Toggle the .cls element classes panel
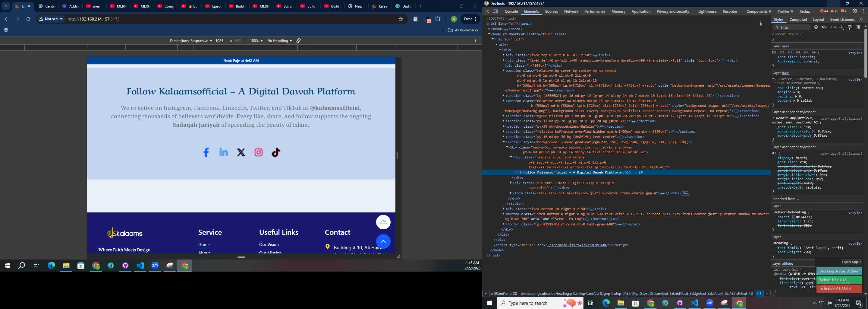The width and height of the screenshot is (868, 309). [x=833, y=27]
